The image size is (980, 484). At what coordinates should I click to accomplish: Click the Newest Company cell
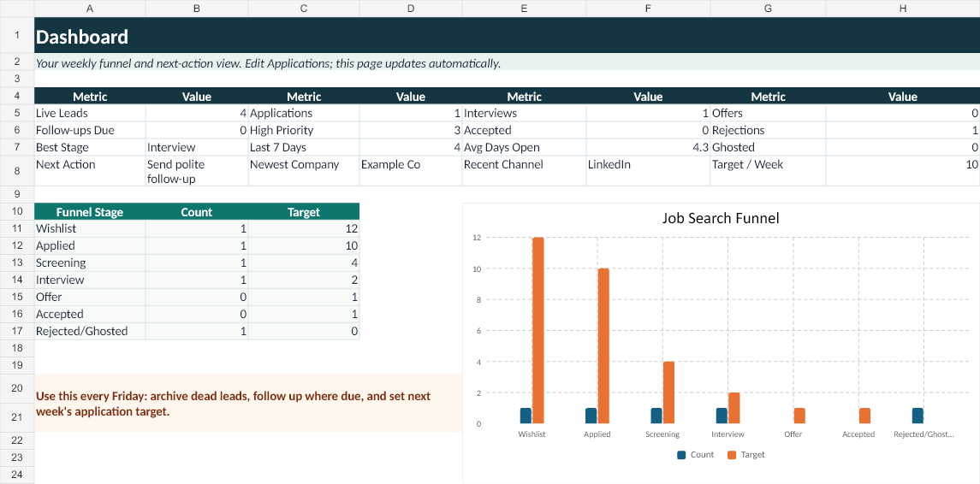pyautogui.click(x=304, y=170)
